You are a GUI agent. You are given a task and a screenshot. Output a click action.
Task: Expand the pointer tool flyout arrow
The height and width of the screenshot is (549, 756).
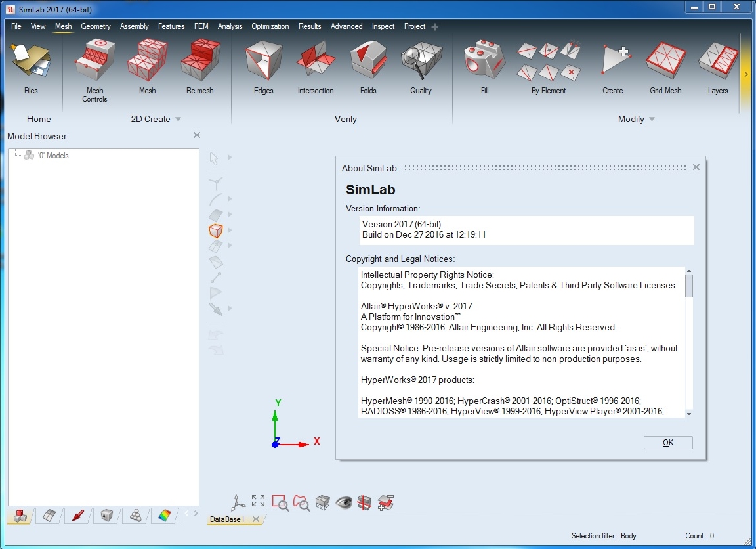pyautogui.click(x=230, y=157)
